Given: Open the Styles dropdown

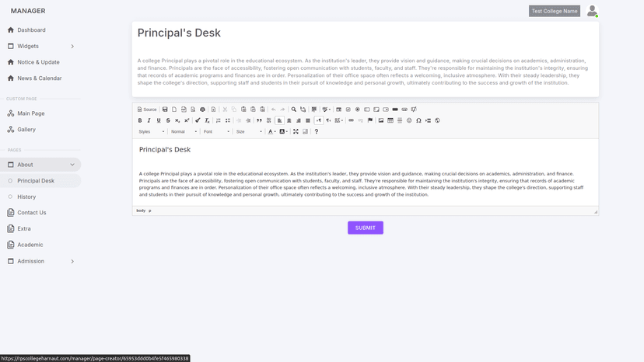Looking at the screenshot, I should click(x=151, y=132).
